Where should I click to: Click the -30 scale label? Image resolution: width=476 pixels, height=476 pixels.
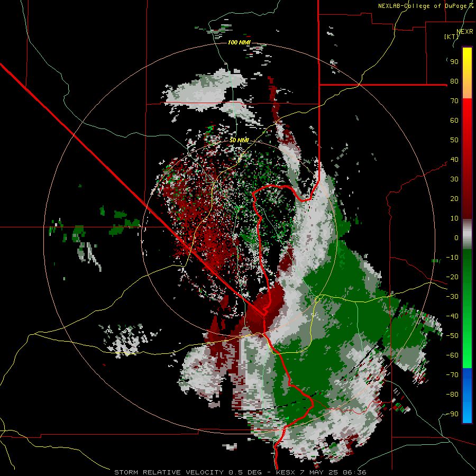(452, 297)
